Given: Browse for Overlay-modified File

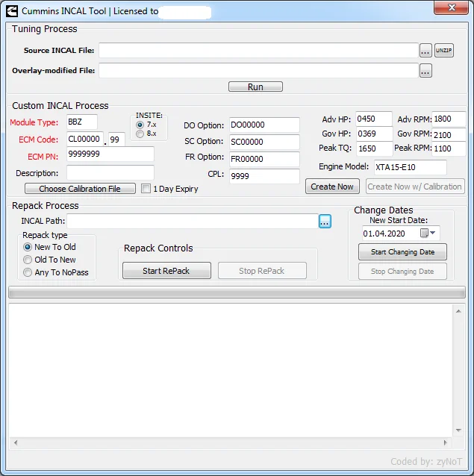Looking at the screenshot, I should 425,71.
